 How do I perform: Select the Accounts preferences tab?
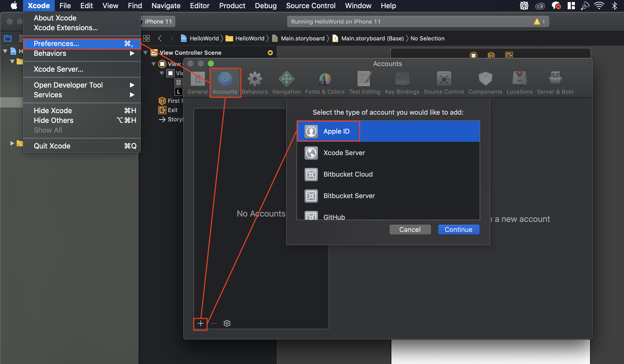(x=225, y=83)
